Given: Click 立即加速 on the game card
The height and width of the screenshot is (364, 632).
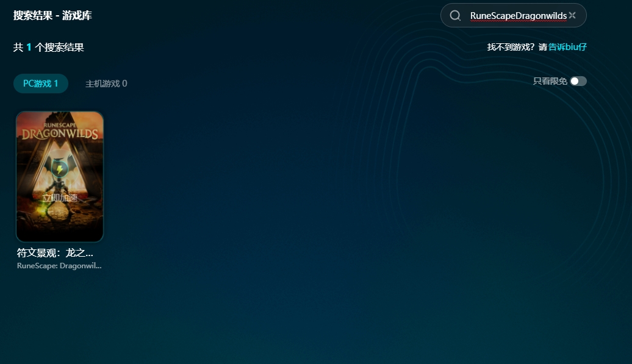Looking at the screenshot, I should click(x=60, y=198).
